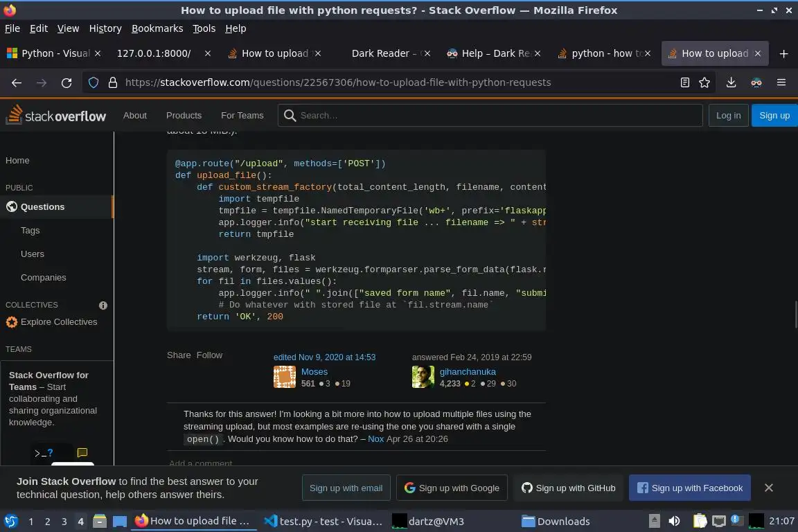Dismiss the Join Stack Overflow banner
This screenshot has height=532, width=798.
click(768, 488)
